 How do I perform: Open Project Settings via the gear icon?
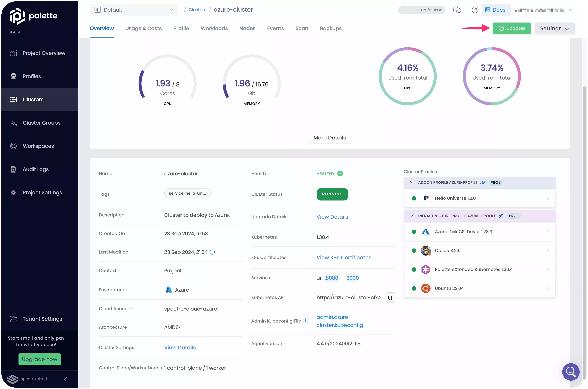coord(13,193)
